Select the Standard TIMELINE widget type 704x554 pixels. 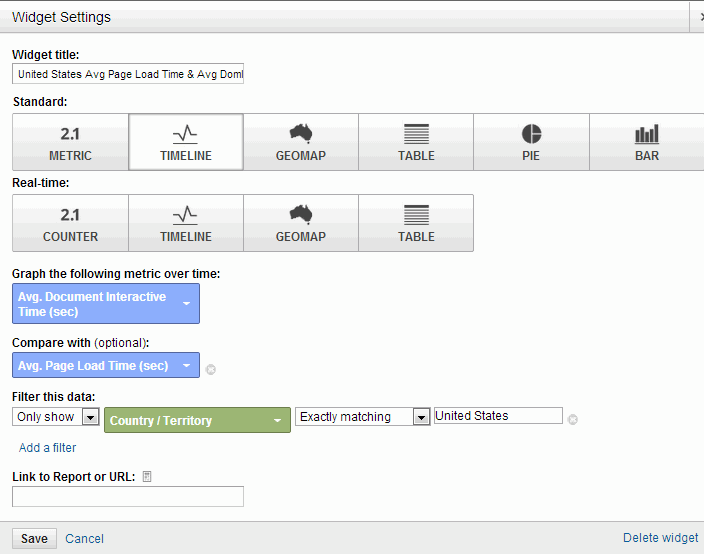pyautogui.click(x=186, y=142)
